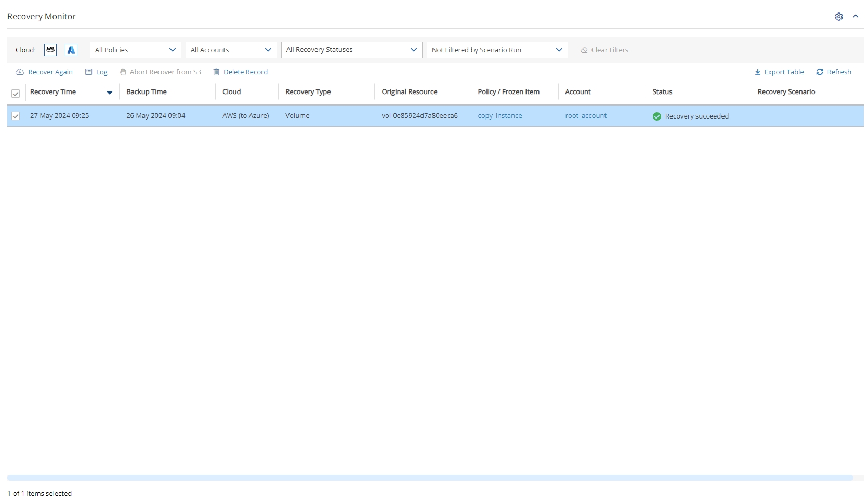Expand Not Filtered by Scenario Run dropdown
This screenshot has height=500, width=868.
[497, 50]
